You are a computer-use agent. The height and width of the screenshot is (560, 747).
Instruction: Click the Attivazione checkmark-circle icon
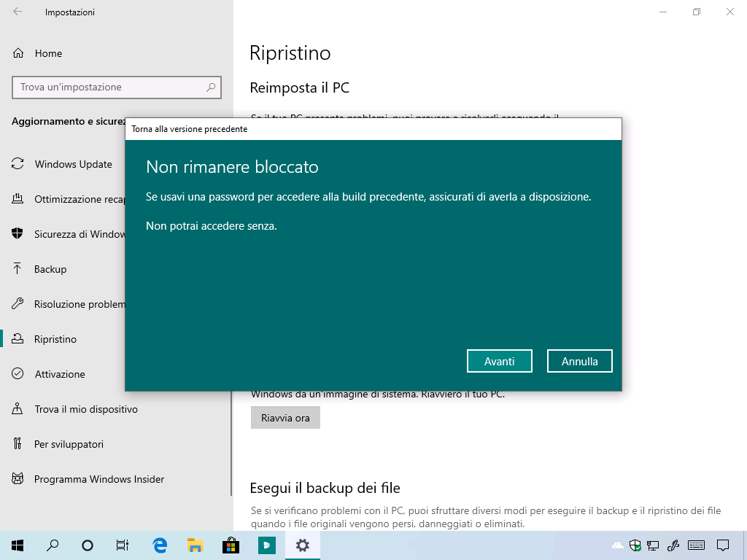coord(18,373)
